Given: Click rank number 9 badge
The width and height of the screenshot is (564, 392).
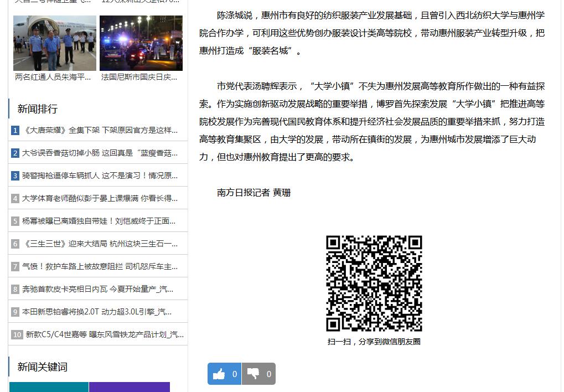Looking at the screenshot, I should [x=15, y=312].
